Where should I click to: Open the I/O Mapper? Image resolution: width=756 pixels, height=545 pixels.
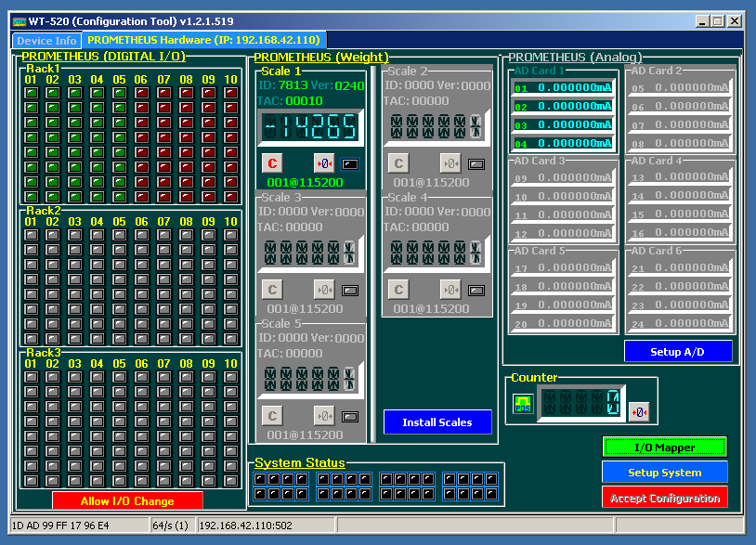coord(664,448)
